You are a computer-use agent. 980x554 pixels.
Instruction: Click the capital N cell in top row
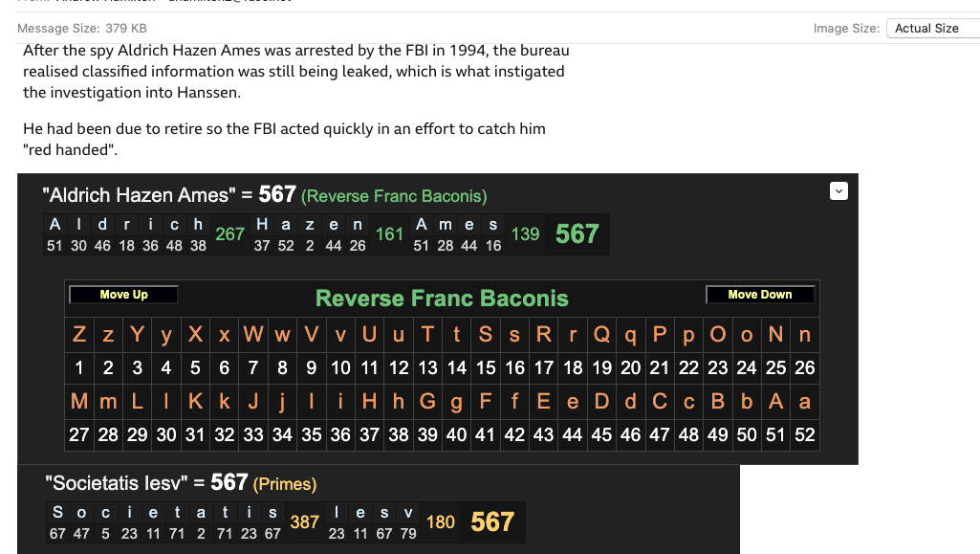pyautogui.click(x=775, y=335)
